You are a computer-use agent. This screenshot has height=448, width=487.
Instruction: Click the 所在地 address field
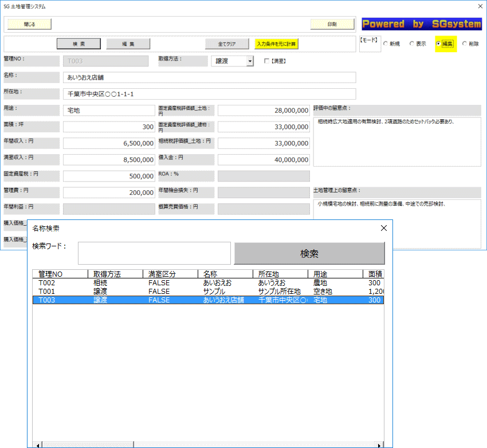(x=209, y=94)
